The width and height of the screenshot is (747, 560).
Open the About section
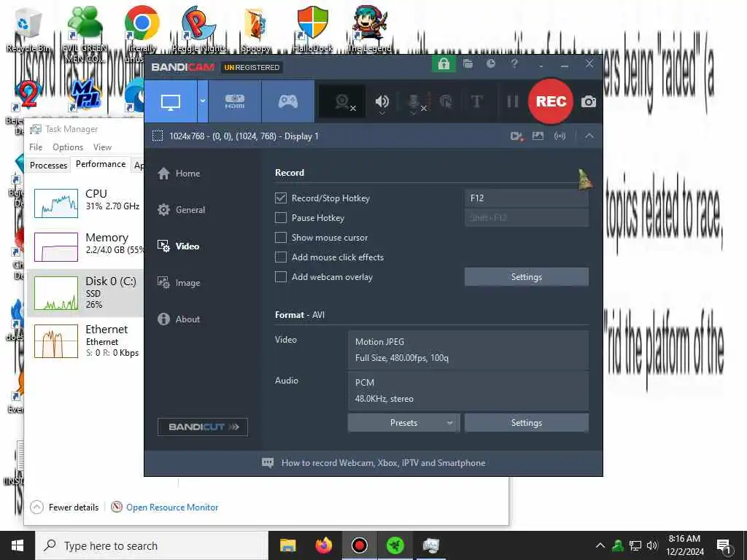coord(179,319)
